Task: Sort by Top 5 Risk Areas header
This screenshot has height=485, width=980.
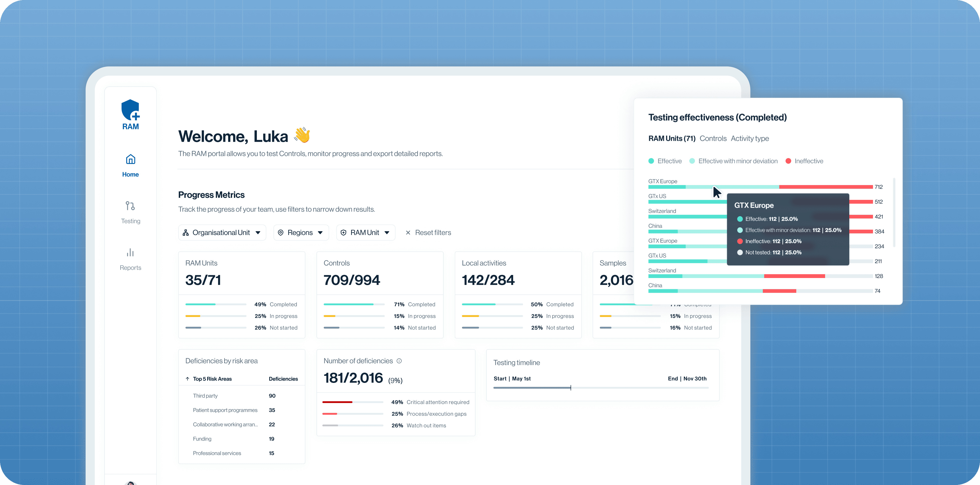Action: (x=212, y=379)
